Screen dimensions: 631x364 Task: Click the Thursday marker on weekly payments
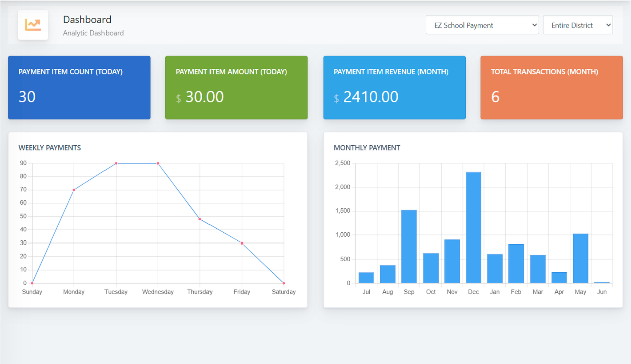(199, 219)
